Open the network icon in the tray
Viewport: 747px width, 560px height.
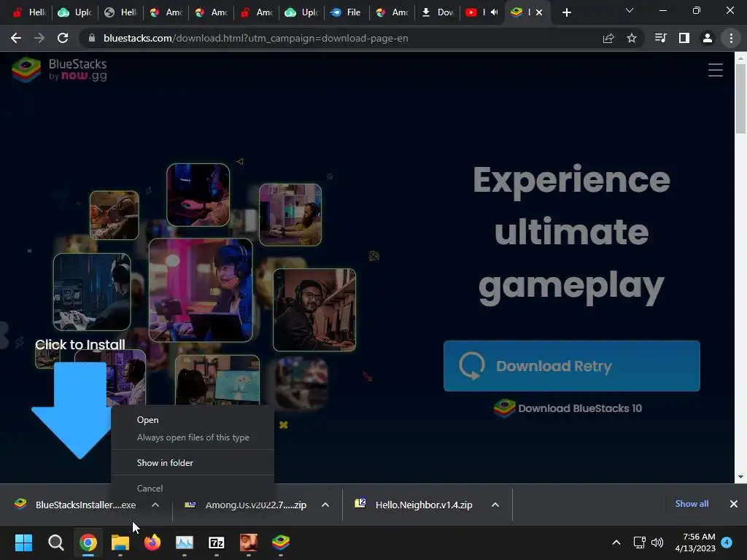639,542
